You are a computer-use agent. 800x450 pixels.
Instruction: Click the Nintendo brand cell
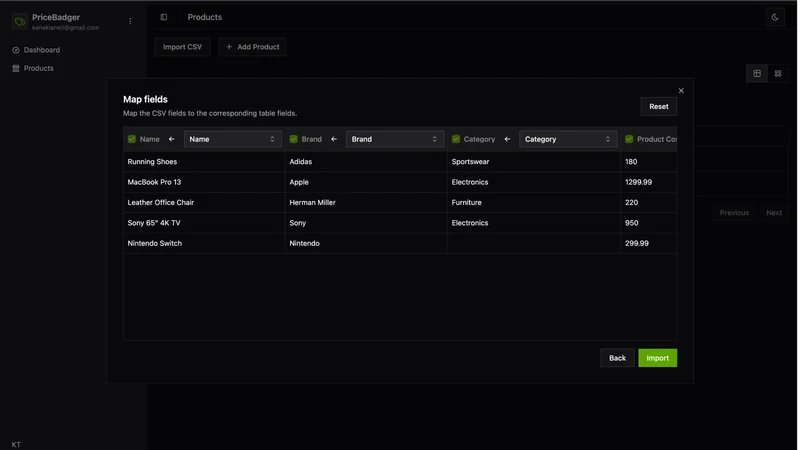coord(366,243)
